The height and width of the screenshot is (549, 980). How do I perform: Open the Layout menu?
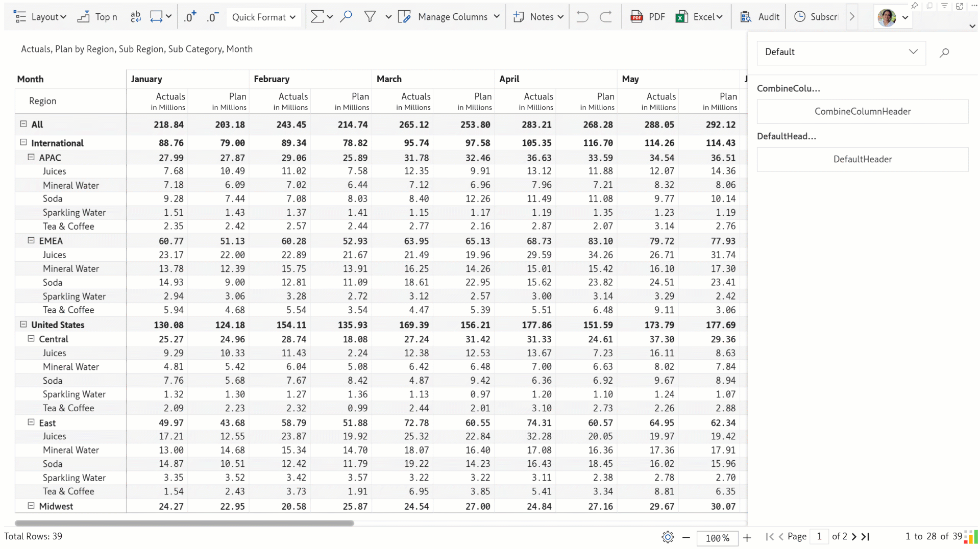coord(40,17)
